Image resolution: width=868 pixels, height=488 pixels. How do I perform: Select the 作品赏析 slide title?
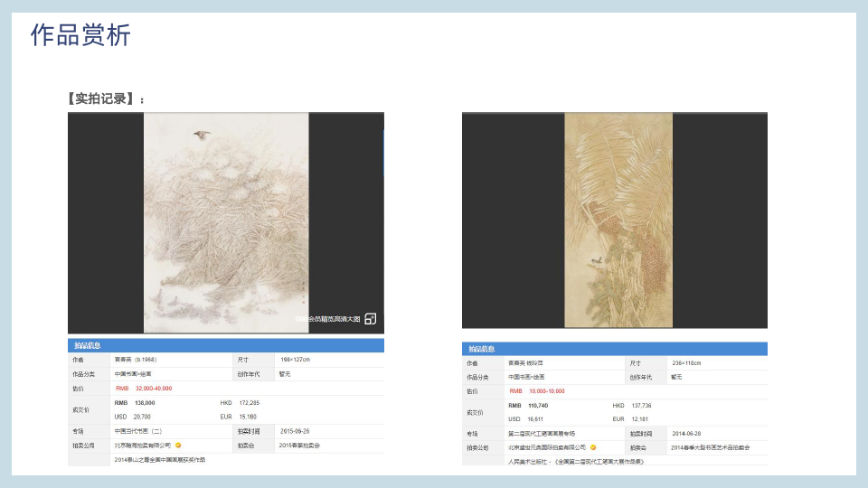[80, 35]
